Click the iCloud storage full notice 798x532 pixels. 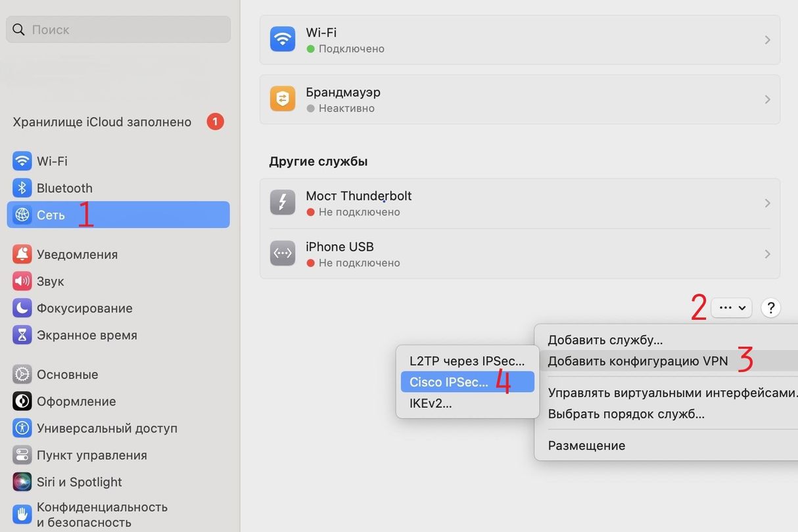[x=102, y=122]
